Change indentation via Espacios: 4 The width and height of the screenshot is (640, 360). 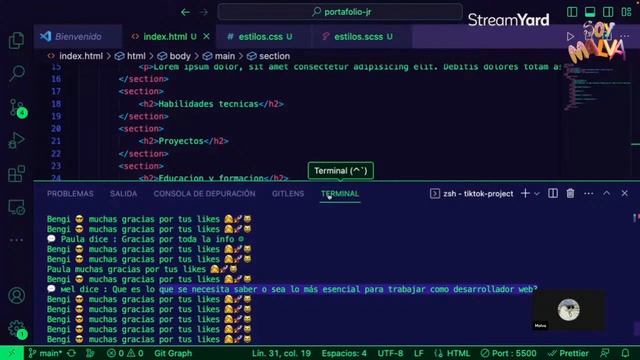tap(344, 353)
